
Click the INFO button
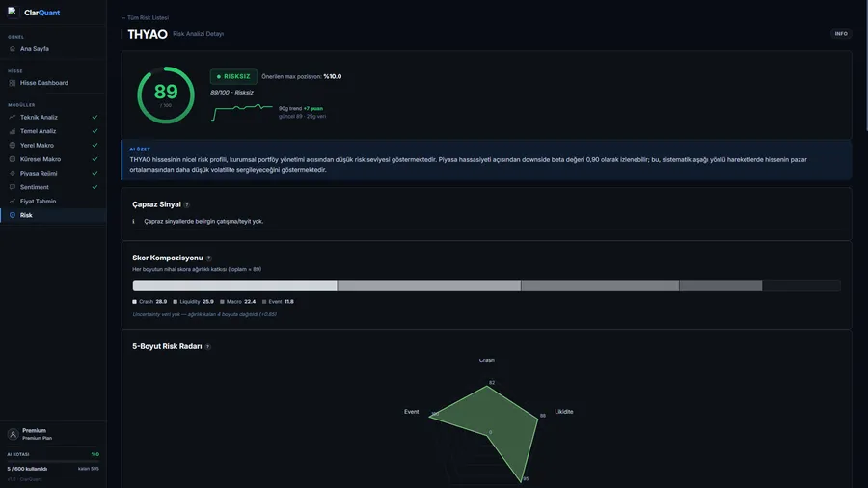(841, 34)
